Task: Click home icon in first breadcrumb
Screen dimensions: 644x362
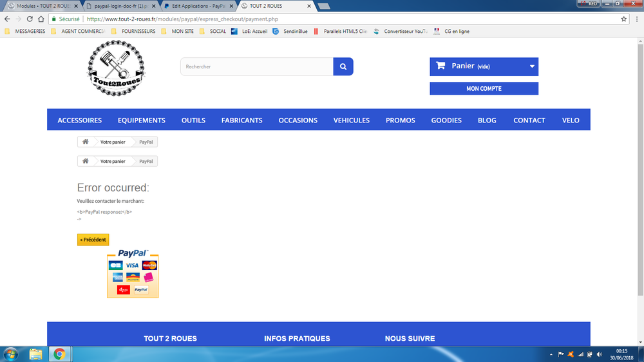Action: pyautogui.click(x=86, y=142)
